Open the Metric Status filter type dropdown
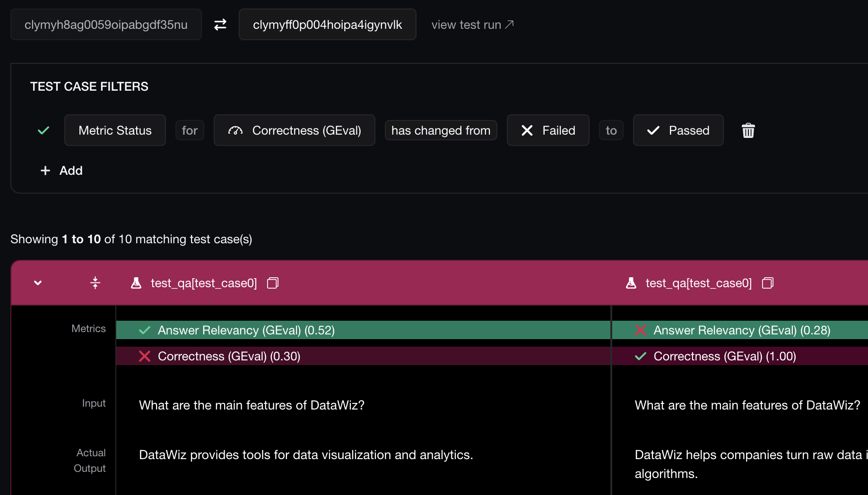 pyautogui.click(x=115, y=130)
